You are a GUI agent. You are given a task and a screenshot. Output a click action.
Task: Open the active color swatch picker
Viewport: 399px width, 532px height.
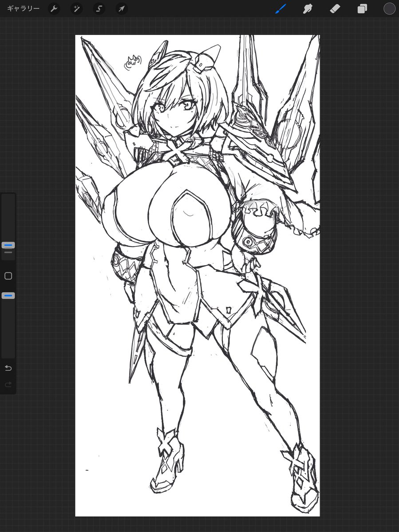click(x=389, y=8)
